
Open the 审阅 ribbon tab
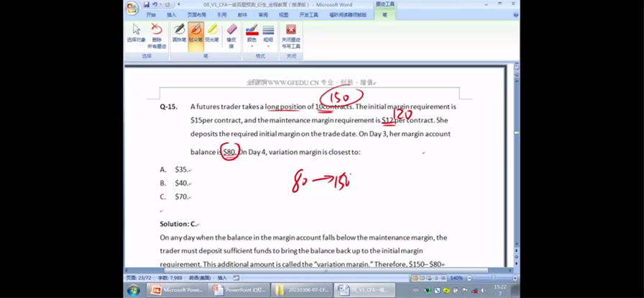coord(263,15)
